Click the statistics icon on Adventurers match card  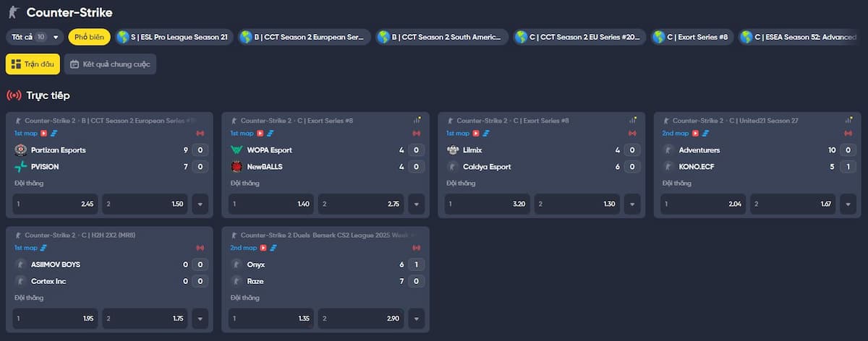[848, 120]
